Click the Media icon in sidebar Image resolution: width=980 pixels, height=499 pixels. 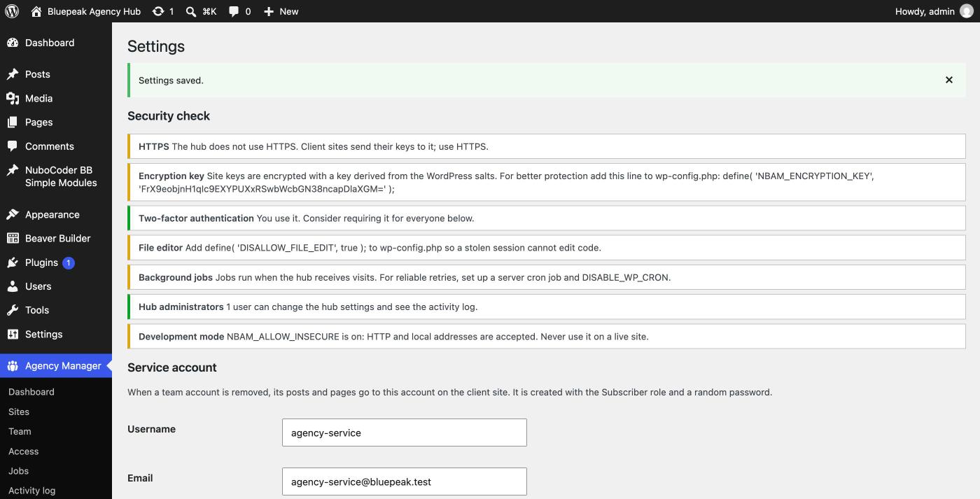13,99
